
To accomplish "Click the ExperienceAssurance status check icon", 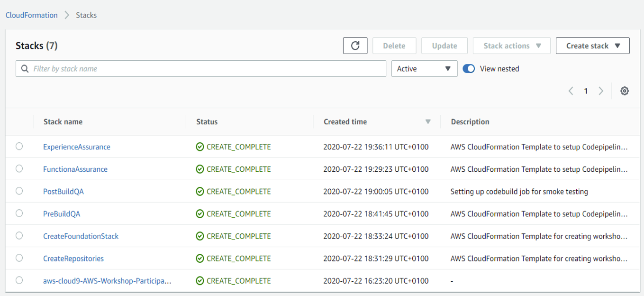I will [x=200, y=147].
